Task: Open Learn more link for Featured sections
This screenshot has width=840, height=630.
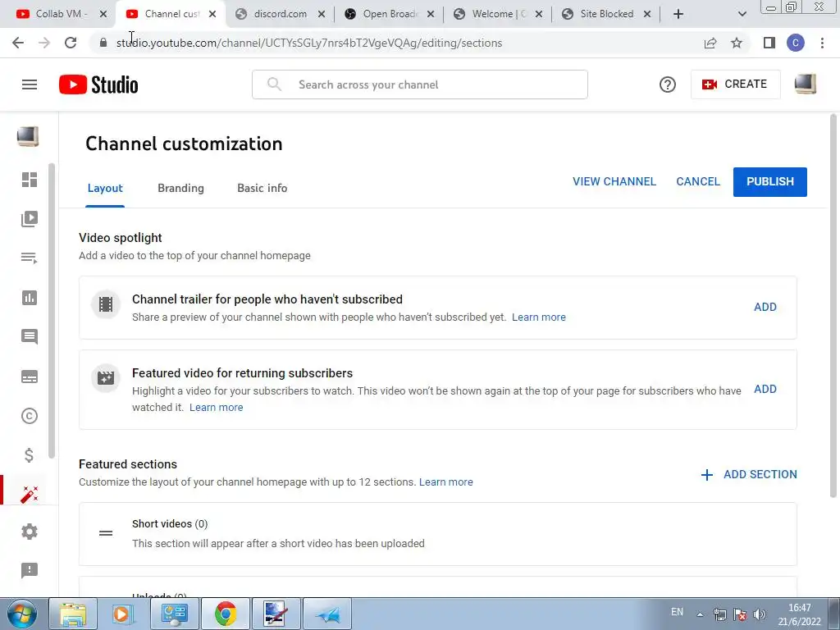Action: [x=445, y=482]
